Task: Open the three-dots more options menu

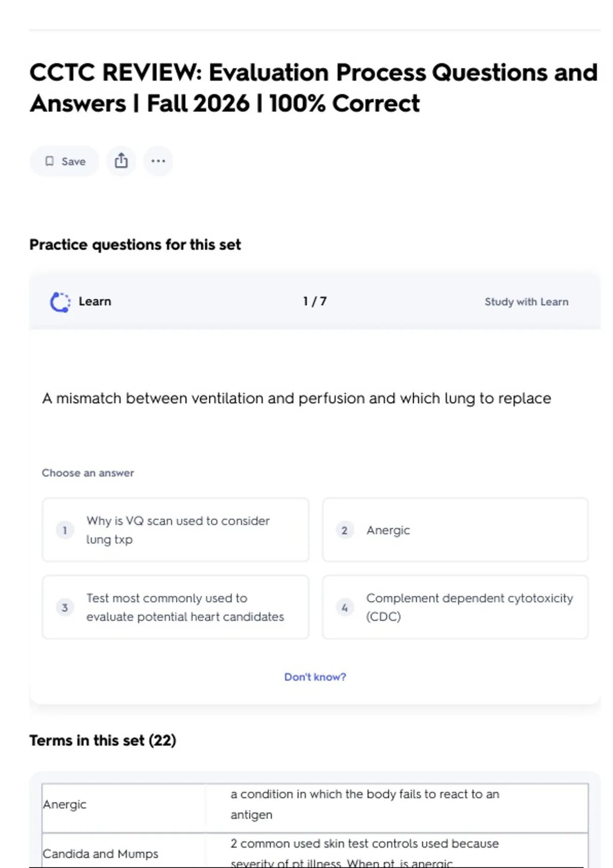Action: 158,161
